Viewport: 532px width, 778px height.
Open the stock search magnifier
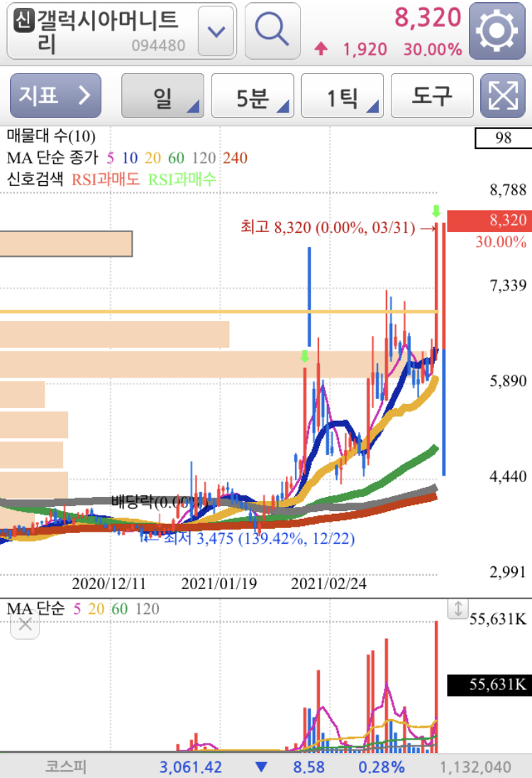pos(272,31)
